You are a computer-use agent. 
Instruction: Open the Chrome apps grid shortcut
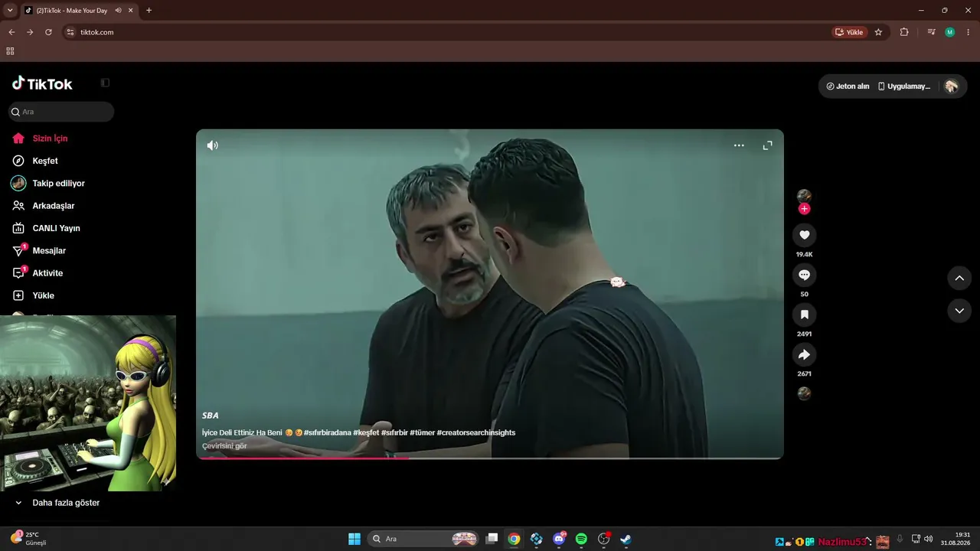pyautogui.click(x=10, y=51)
